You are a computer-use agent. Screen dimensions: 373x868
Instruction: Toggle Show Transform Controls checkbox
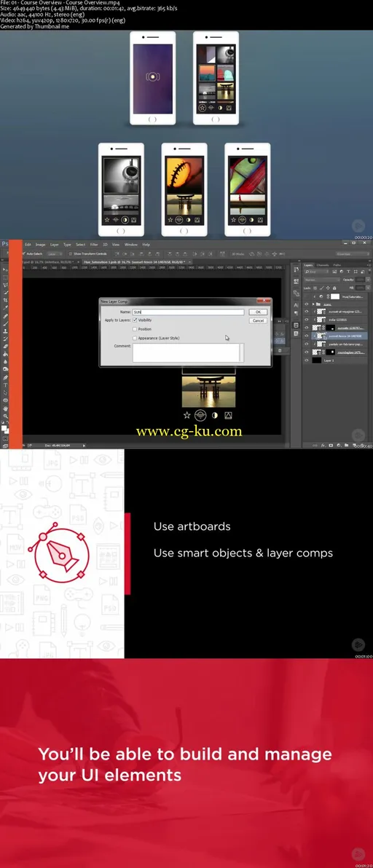point(70,253)
